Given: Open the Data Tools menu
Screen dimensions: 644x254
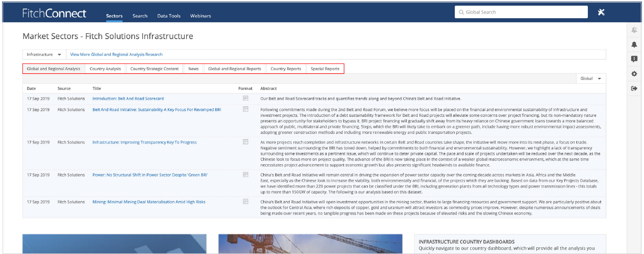Looking at the screenshot, I should (x=169, y=16).
